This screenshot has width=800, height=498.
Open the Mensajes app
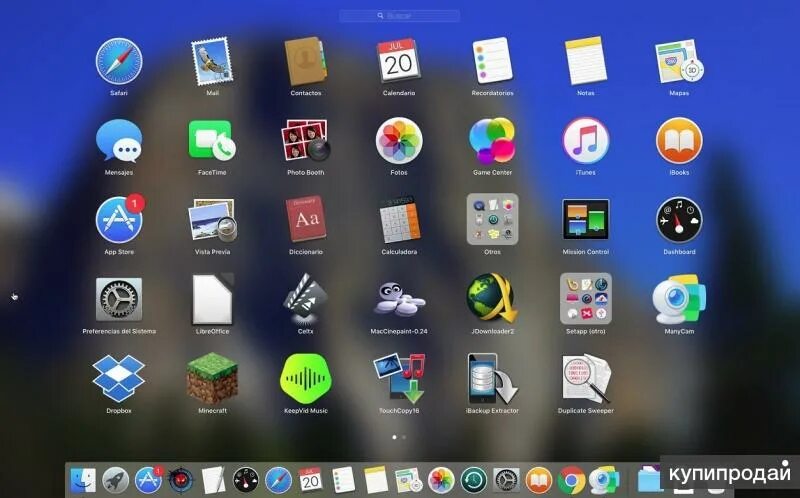119,141
